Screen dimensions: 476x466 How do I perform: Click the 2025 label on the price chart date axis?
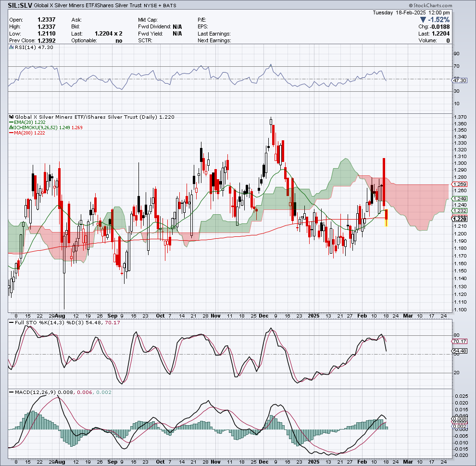click(x=313, y=316)
